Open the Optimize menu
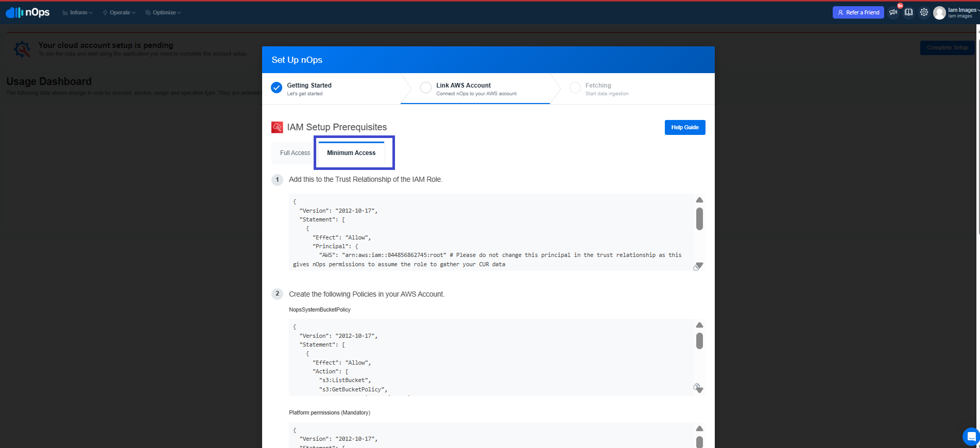This screenshot has width=980, height=448. [x=163, y=12]
